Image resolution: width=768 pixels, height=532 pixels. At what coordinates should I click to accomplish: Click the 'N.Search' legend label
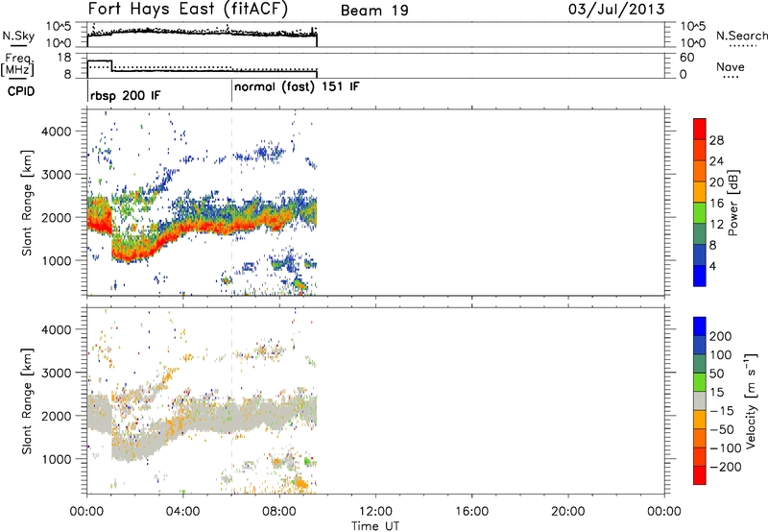[x=741, y=36]
